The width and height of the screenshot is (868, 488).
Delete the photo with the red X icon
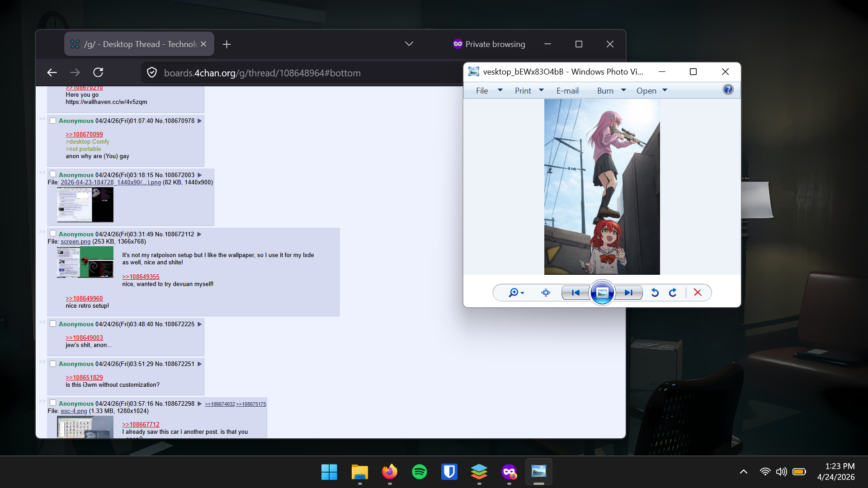(x=698, y=293)
